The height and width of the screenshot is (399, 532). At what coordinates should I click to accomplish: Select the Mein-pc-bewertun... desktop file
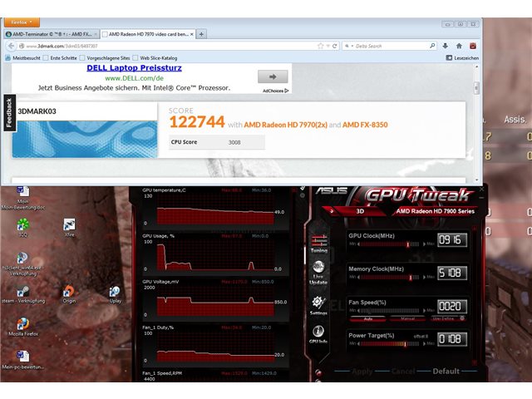tap(23, 360)
